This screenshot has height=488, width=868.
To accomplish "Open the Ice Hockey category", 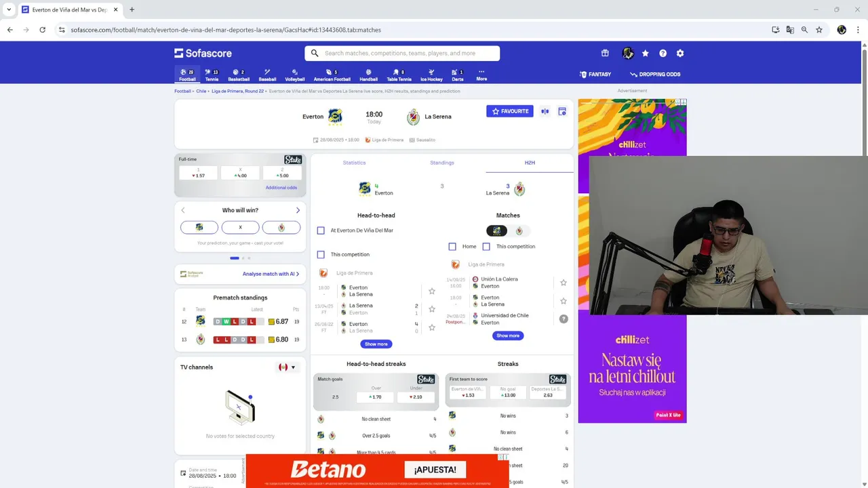I will click(431, 75).
